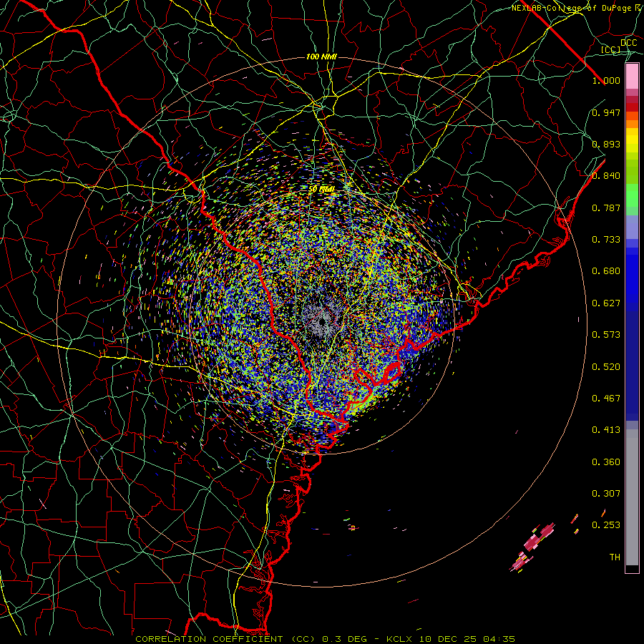Image resolution: width=644 pixels, height=644 pixels.
Task: Select the 0.520 scale value
Action: (x=606, y=367)
